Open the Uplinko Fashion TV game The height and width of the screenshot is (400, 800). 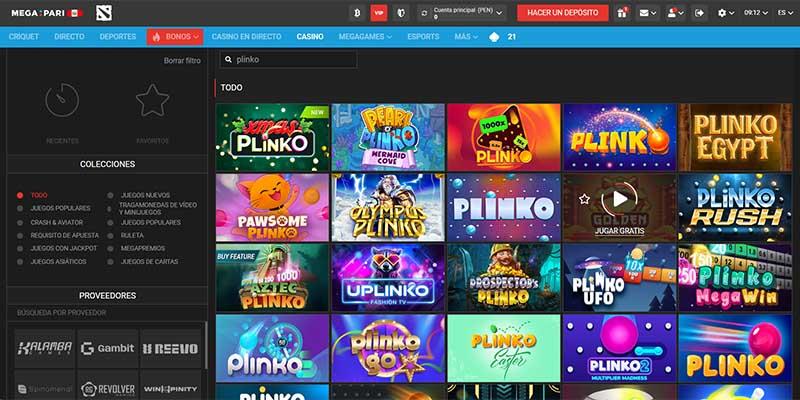coord(388,278)
